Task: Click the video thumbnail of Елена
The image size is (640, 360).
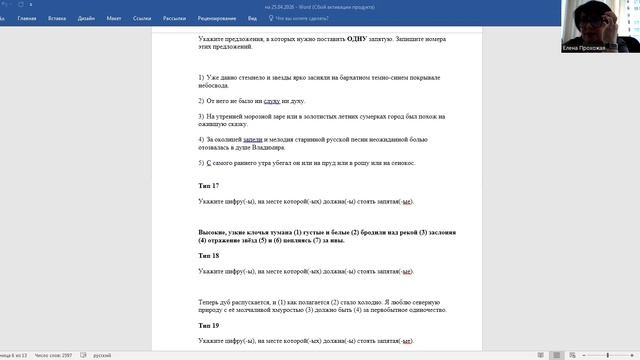Action: (x=600, y=26)
